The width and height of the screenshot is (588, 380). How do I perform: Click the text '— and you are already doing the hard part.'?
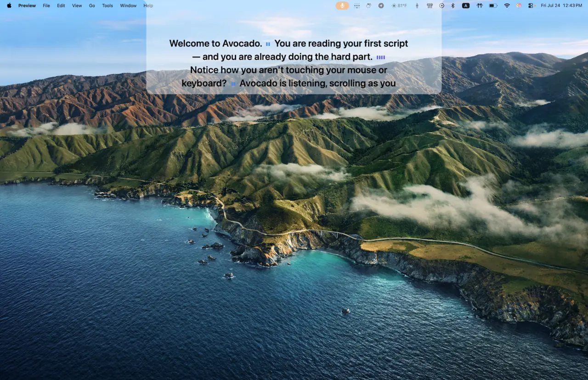pyautogui.click(x=282, y=57)
